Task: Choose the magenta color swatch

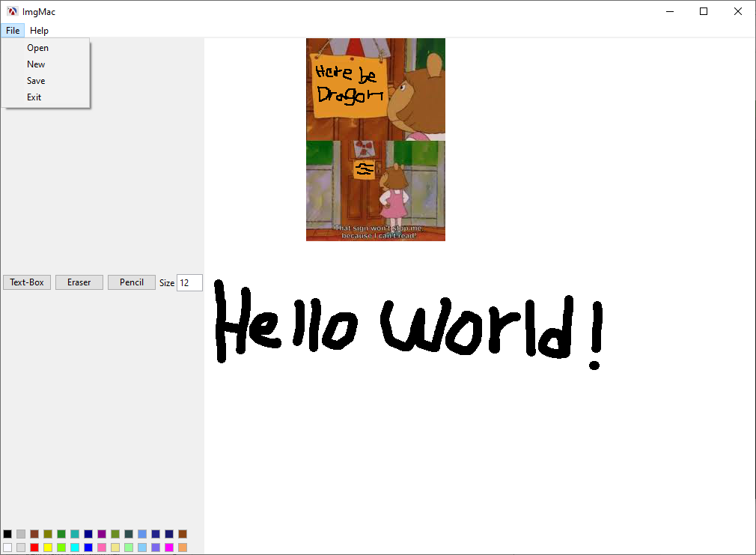Action: click(x=169, y=548)
